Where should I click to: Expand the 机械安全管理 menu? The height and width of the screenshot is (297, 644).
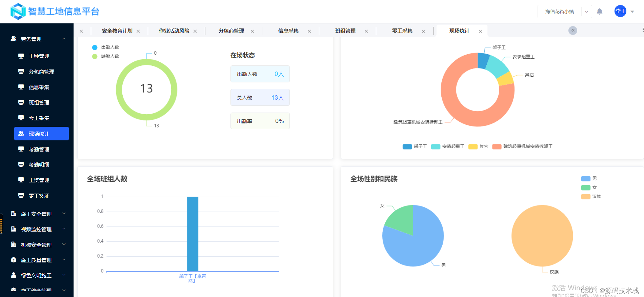(64, 244)
